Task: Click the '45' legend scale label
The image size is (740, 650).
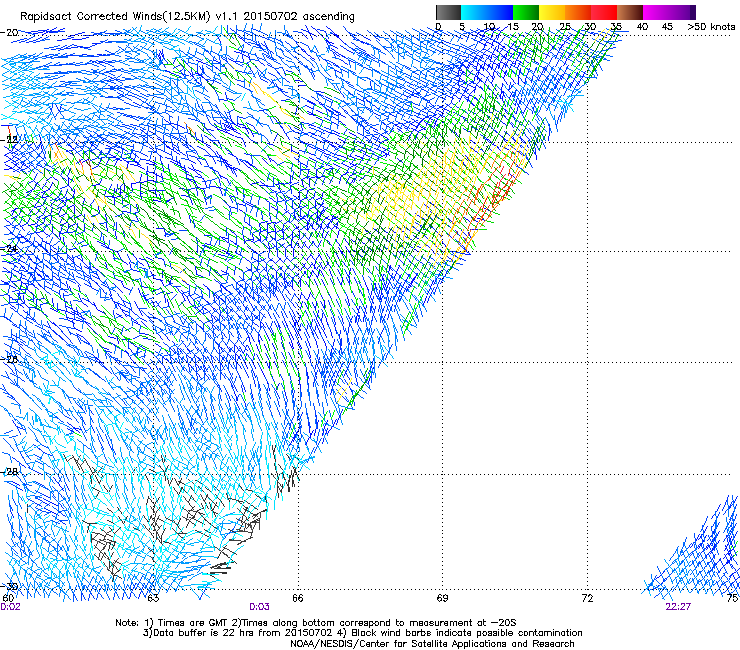Action: pos(667,26)
